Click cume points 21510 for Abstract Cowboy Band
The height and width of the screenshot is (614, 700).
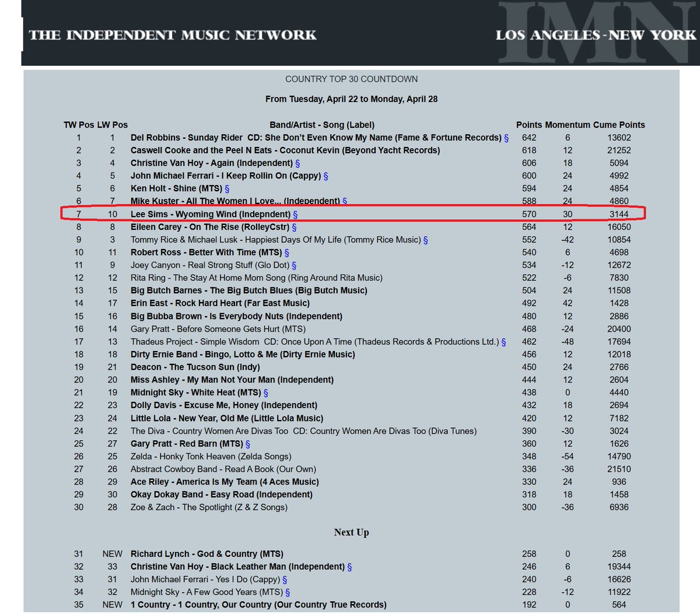(619, 469)
